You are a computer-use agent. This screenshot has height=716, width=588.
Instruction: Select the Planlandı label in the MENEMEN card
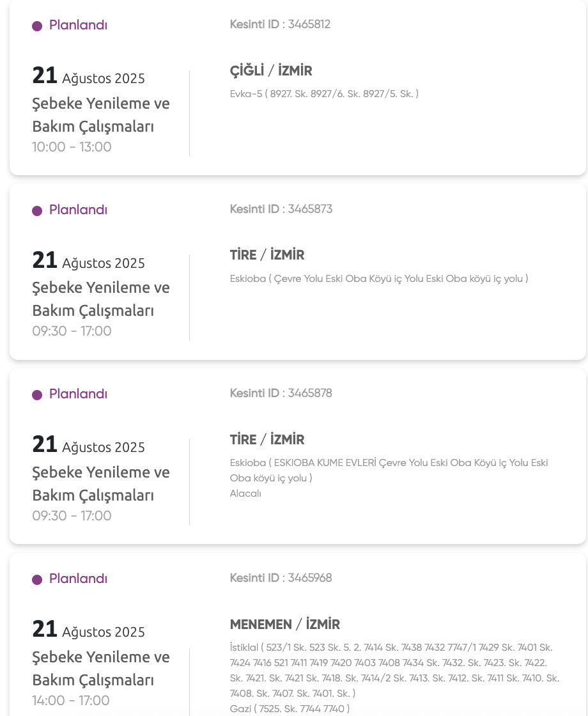pyautogui.click(x=78, y=579)
